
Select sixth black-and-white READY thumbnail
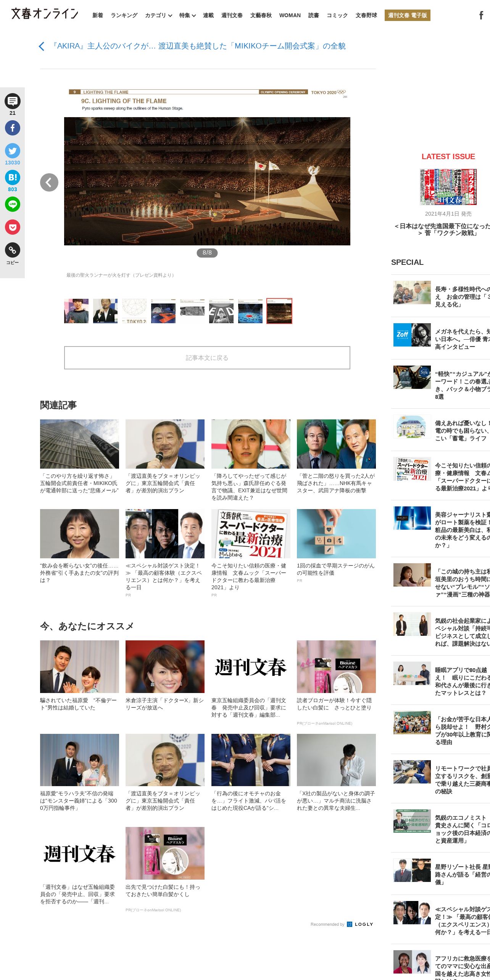pos(221,311)
